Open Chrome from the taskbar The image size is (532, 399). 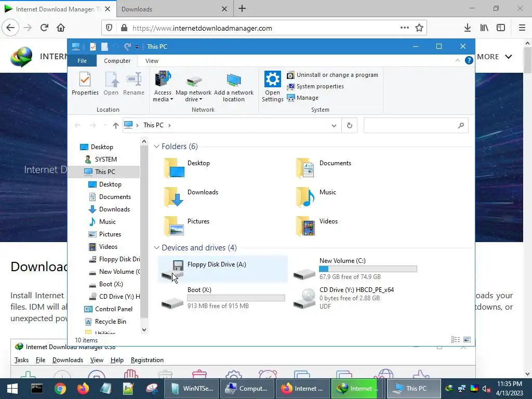[60, 389]
